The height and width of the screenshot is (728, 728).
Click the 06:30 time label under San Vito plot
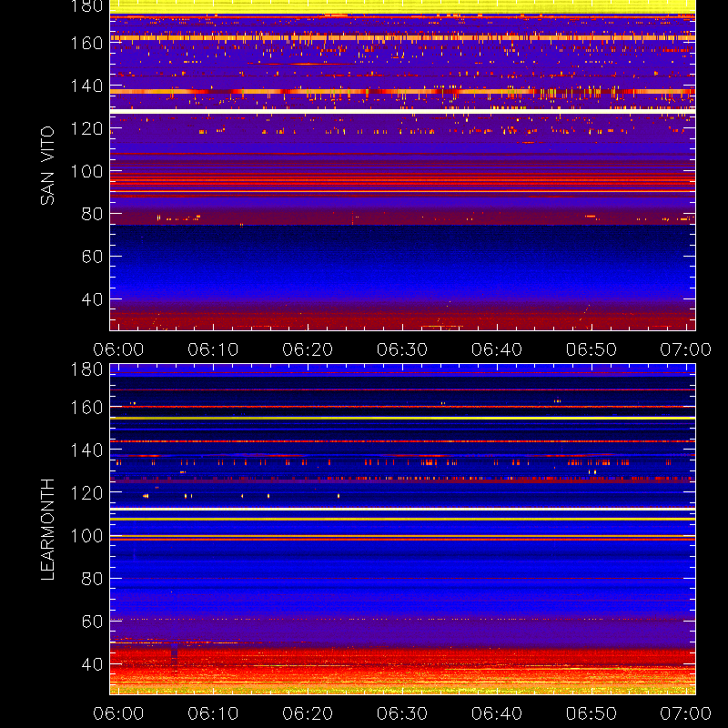(402, 349)
